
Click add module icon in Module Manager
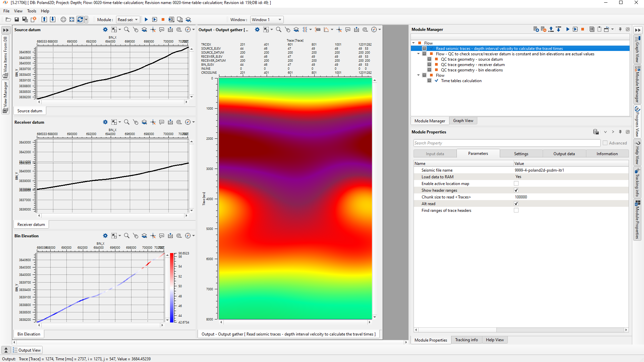point(536,29)
